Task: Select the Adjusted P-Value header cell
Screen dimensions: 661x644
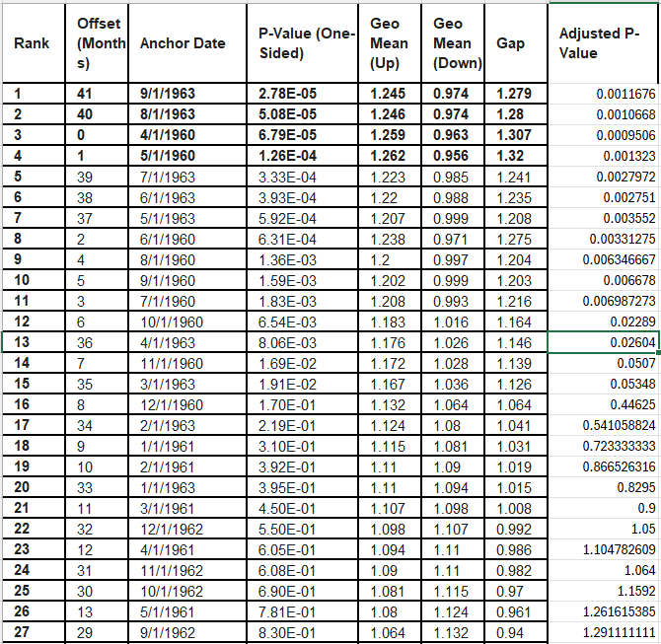Action: coord(603,43)
